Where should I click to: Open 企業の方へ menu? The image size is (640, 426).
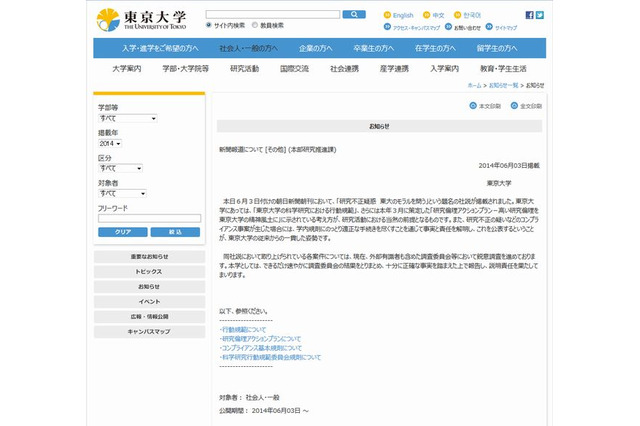click(316, 48)
